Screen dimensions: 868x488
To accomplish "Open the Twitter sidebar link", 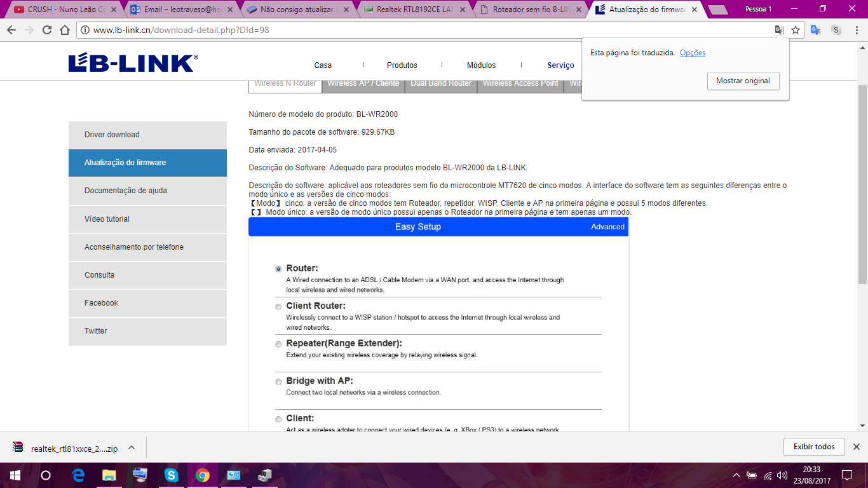I will pos(147,331).
